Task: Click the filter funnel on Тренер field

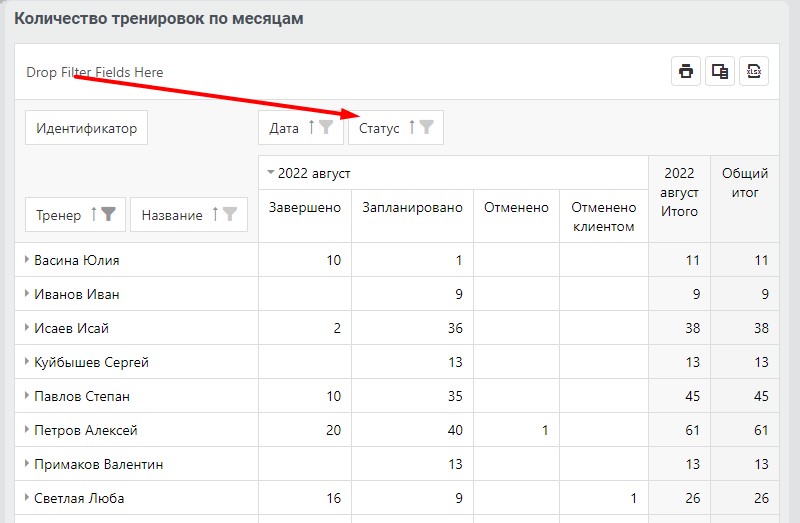Action: click(x=108, y=214)
